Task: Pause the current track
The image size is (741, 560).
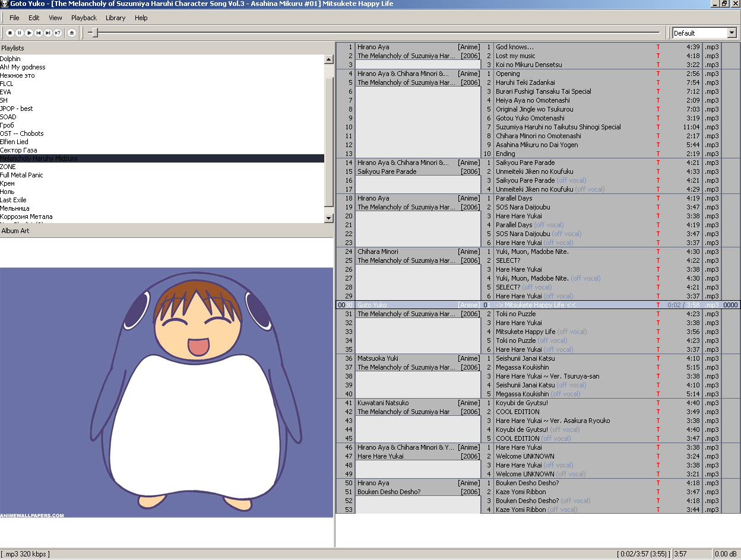Action: [x=20, y=33]
